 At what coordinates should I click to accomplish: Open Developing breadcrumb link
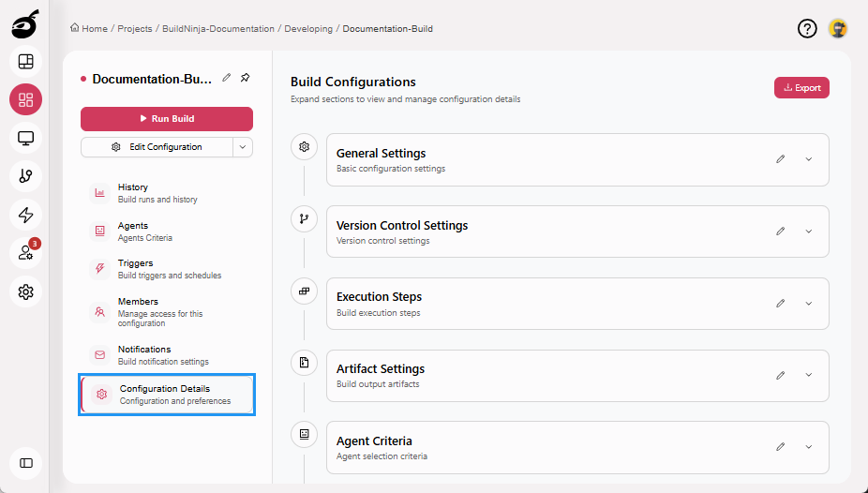(308, 28)
